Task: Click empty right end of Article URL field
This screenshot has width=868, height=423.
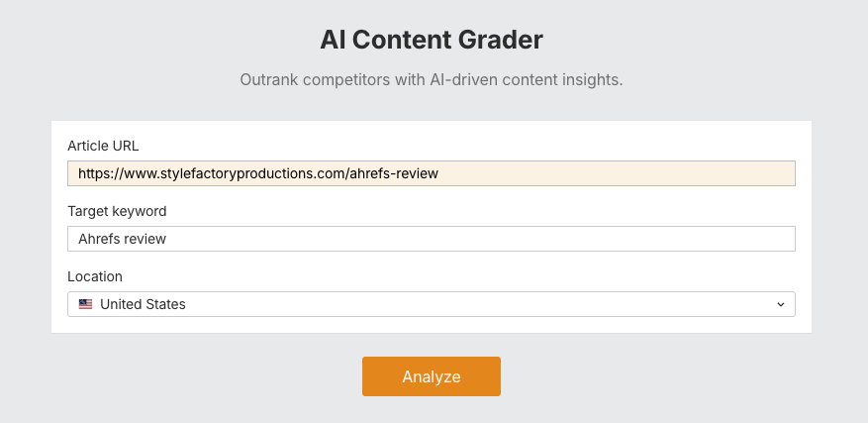Action: (x=693, y=173)
